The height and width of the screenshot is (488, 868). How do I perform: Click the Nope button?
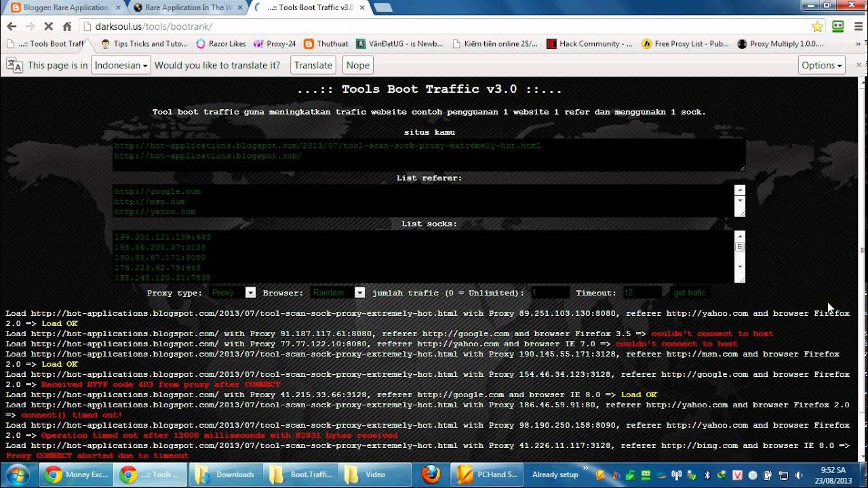[358, 65]
